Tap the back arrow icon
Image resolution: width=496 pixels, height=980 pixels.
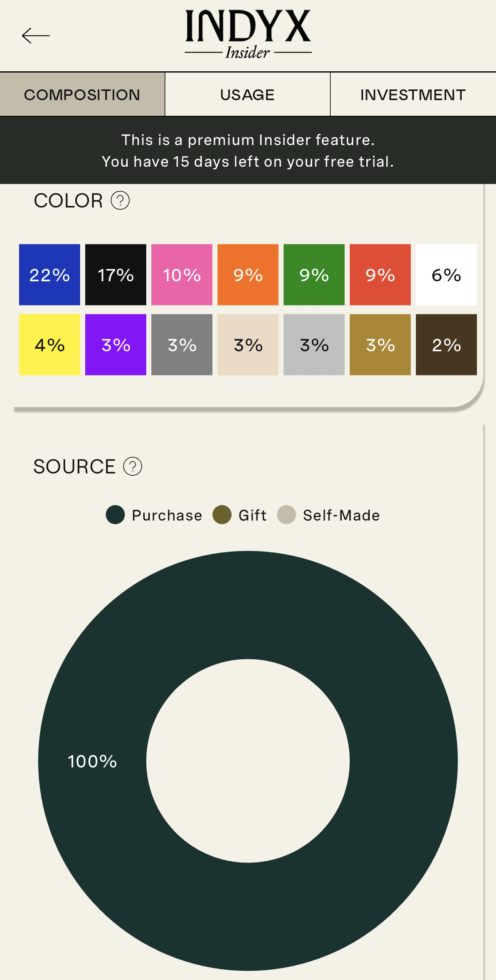(36, 36)
